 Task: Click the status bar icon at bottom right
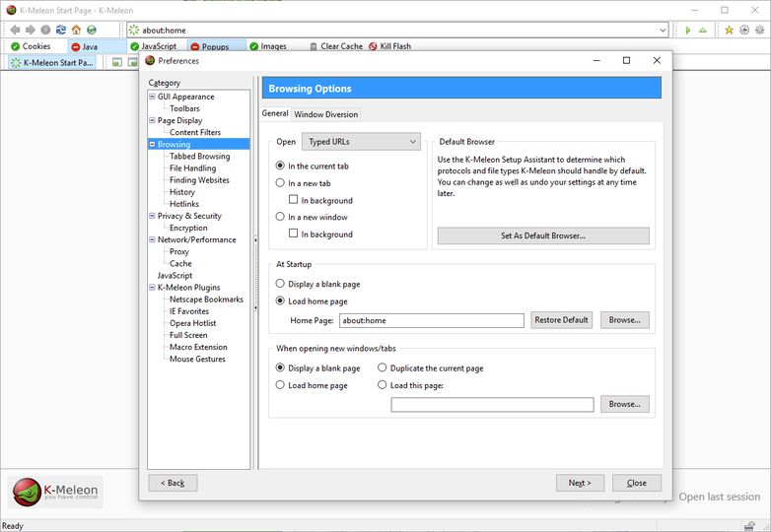(750, 526)
